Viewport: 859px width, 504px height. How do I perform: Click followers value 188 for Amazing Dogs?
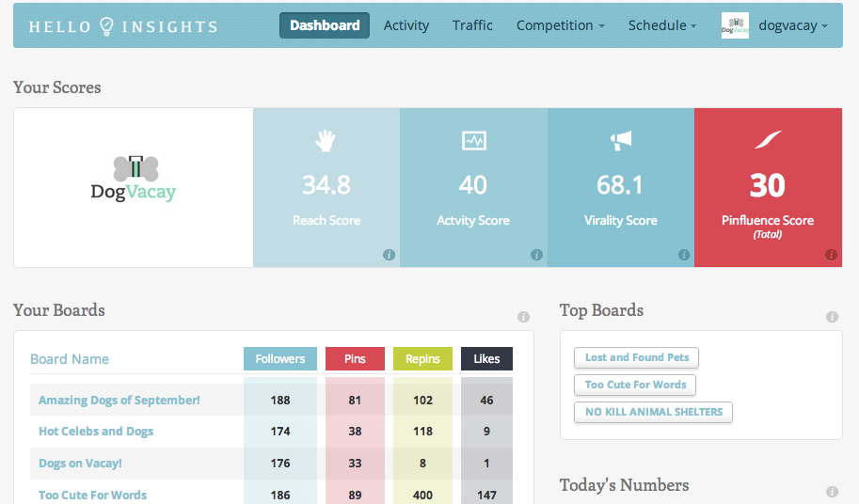[x=280, y=400]
